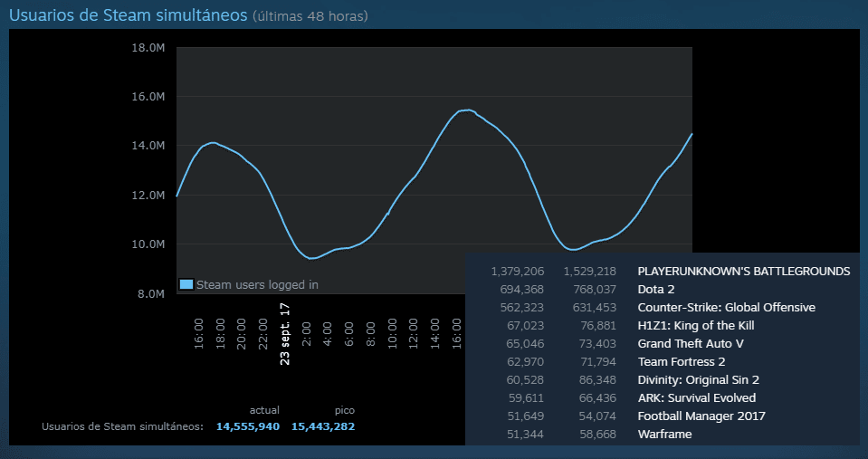The width and height of the screenshot is (868, 459).
Task: Open H1Z1: King of the Kill link
Action: [696, 326]
